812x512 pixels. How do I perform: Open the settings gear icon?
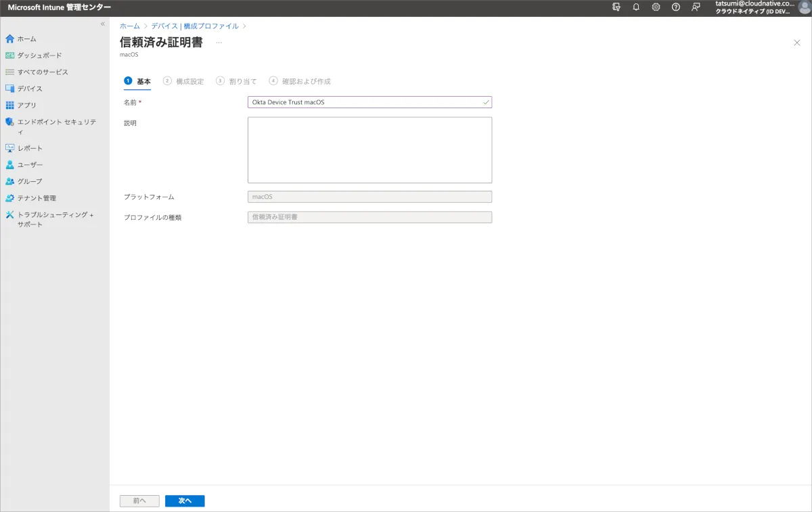click(x=656, y=7)
